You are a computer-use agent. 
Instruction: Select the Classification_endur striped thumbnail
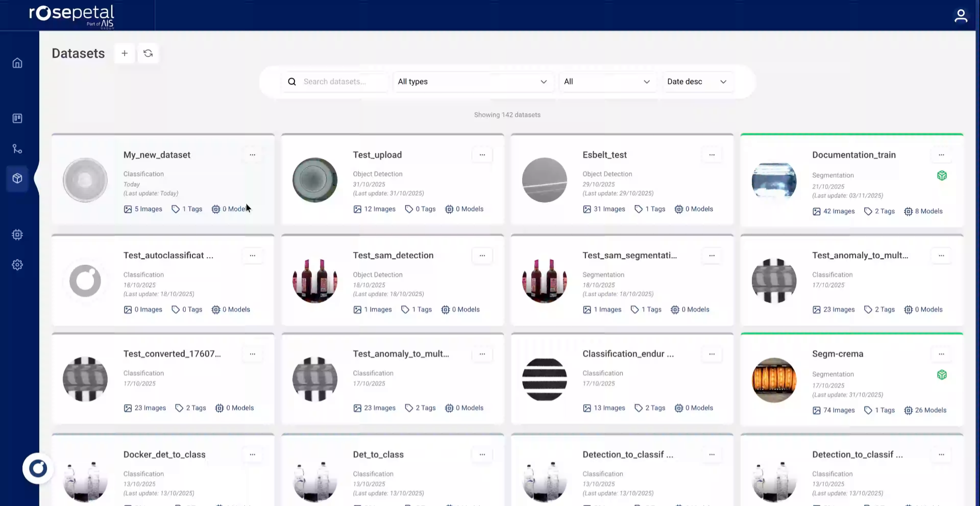pos(544,379)
